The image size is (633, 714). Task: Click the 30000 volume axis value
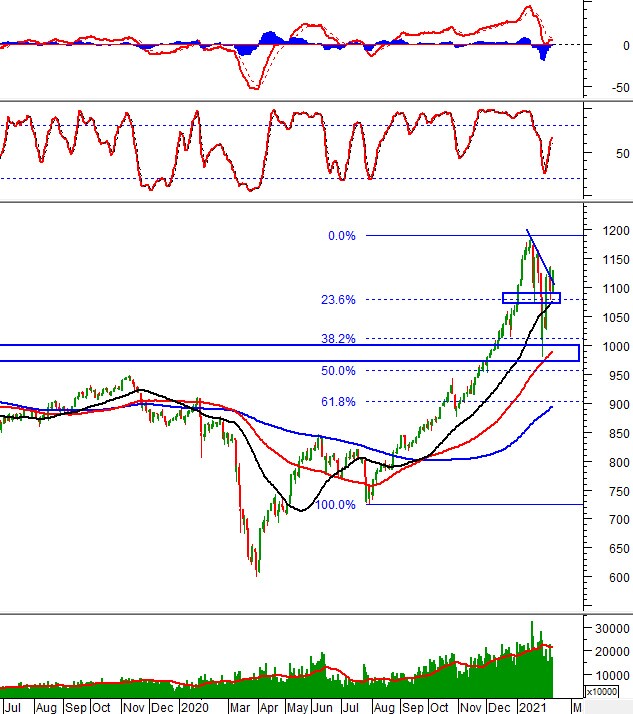coord(612,628)
